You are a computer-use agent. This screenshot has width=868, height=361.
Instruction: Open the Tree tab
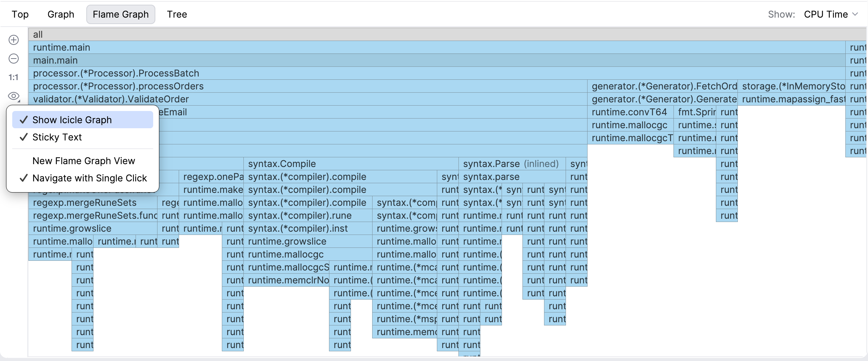[x=177, y=14]
